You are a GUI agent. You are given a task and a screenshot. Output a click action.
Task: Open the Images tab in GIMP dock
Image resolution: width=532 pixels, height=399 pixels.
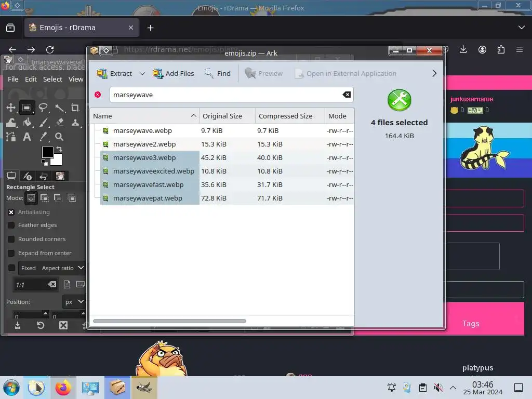[x=60, y=176]
